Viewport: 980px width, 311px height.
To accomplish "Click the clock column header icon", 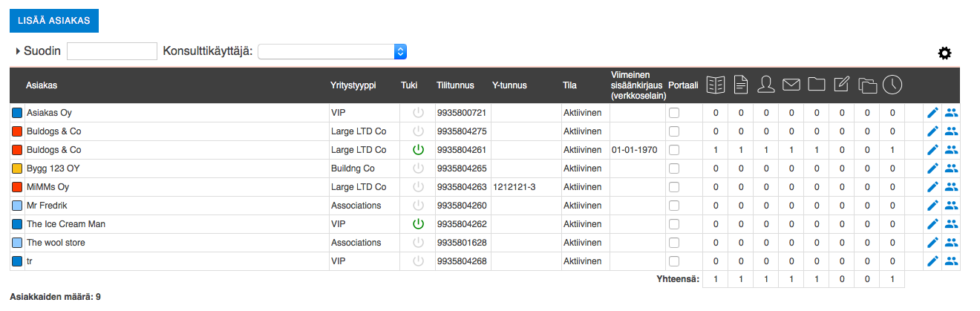I will (892, 85).
